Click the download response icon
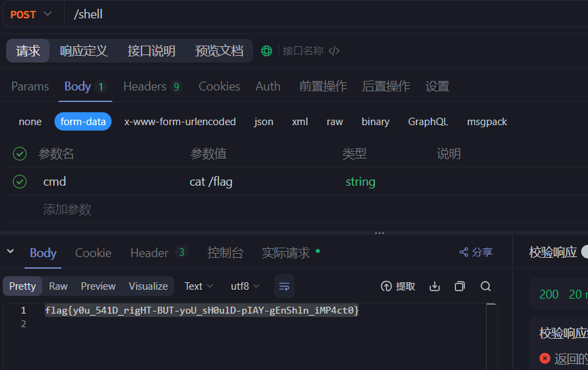 [435, 286]
